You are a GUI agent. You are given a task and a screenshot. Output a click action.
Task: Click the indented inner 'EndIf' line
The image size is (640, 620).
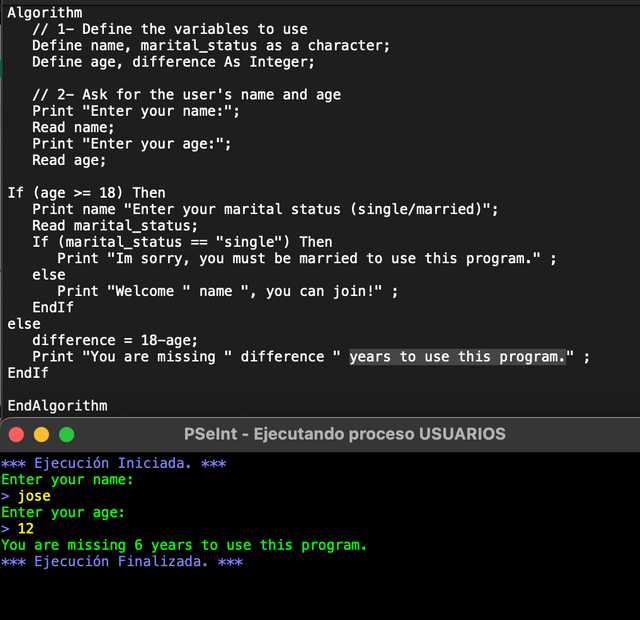point(53,307)
